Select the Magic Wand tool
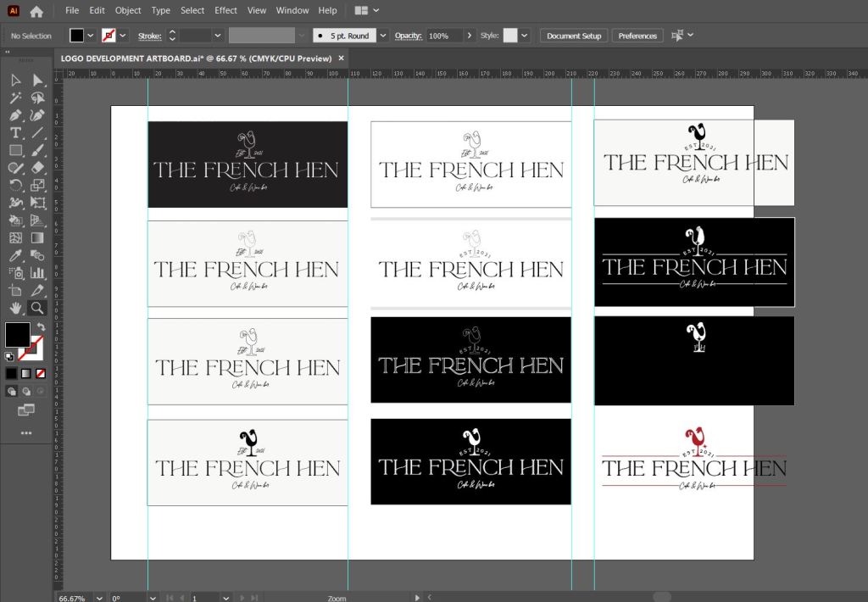The width and height of the screenshot is (868, 602). [15, 98]
